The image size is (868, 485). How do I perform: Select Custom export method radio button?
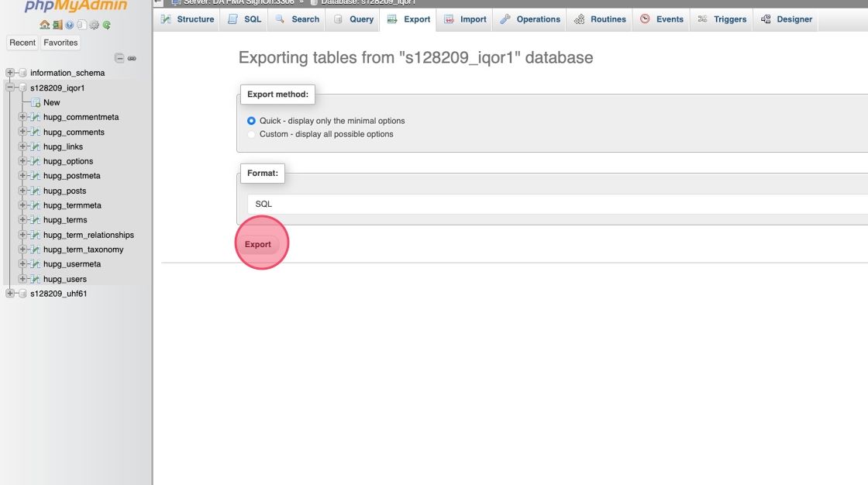pos(251,134)
